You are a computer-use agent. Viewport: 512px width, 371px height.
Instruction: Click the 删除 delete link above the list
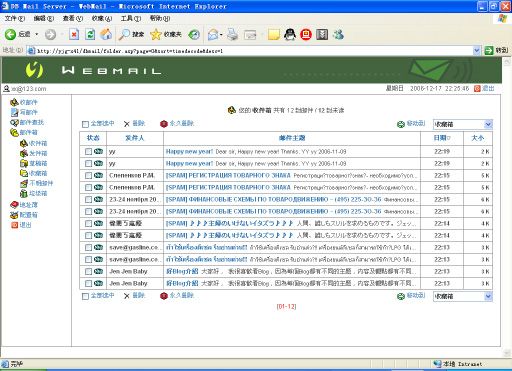(138, 123)
